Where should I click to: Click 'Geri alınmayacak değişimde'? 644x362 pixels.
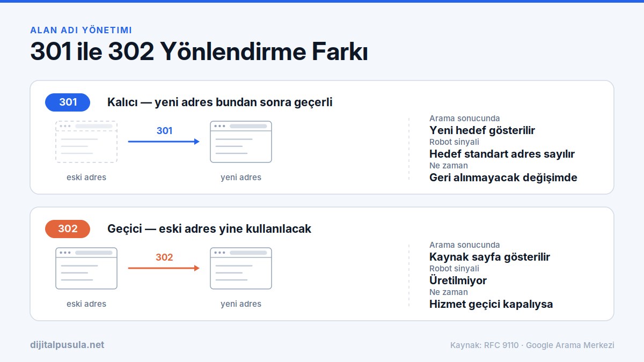tap(503, 178)
